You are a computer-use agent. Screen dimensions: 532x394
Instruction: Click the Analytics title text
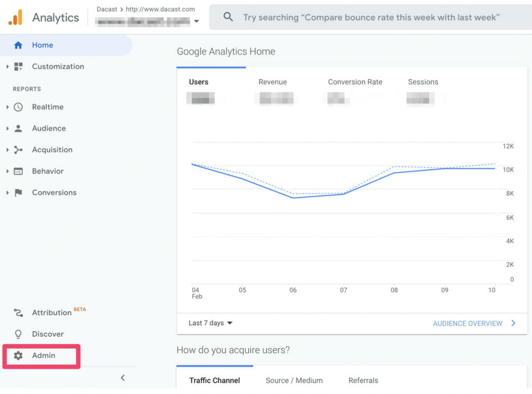click(x=56, y=17)
